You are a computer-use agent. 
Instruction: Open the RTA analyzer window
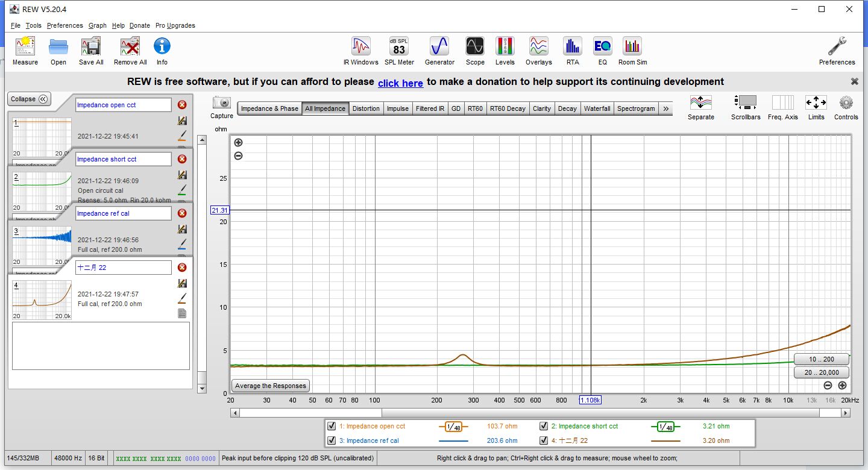point(572,51)
